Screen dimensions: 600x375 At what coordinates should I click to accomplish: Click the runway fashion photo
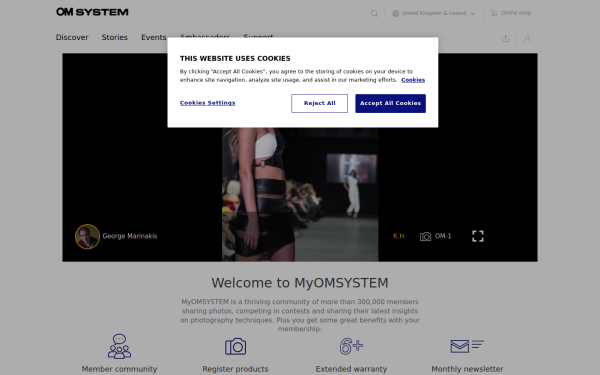click(x=300, y=194)
